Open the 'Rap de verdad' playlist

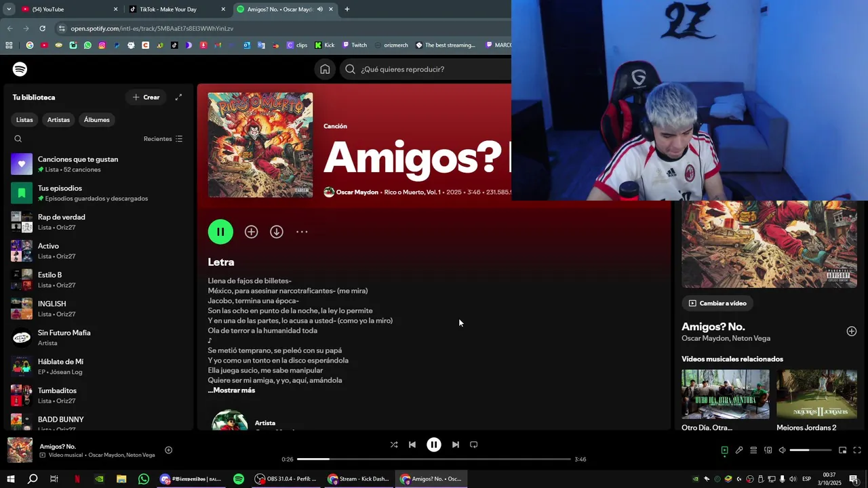pyautogui.click(x=99, y=222)
